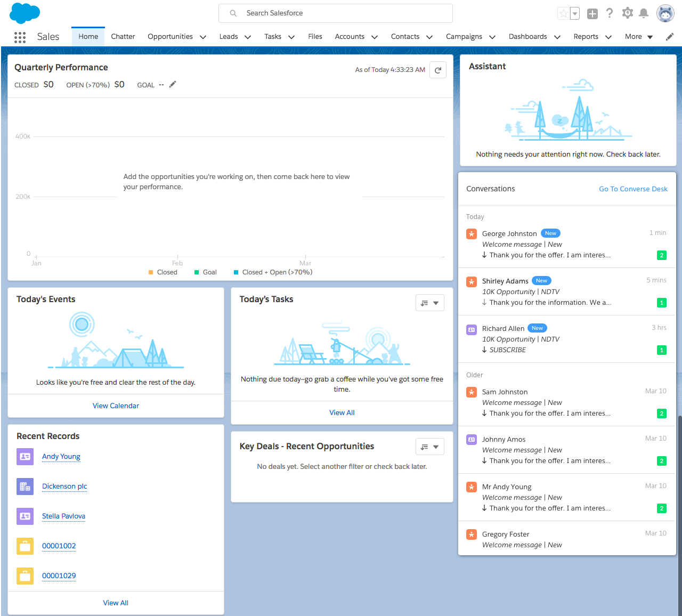This screenshot has height=616, width=682.
Task: Expand the Leads tab dropdown chevron
Action: [x=248, y=37]
